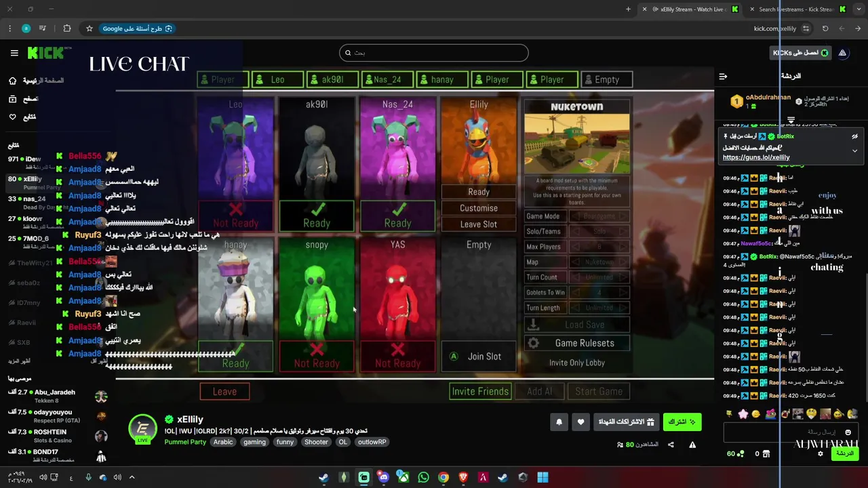This screenshot has width=868, height=488.
Task: Open the user avatar menu
Action: coord(842,53)
